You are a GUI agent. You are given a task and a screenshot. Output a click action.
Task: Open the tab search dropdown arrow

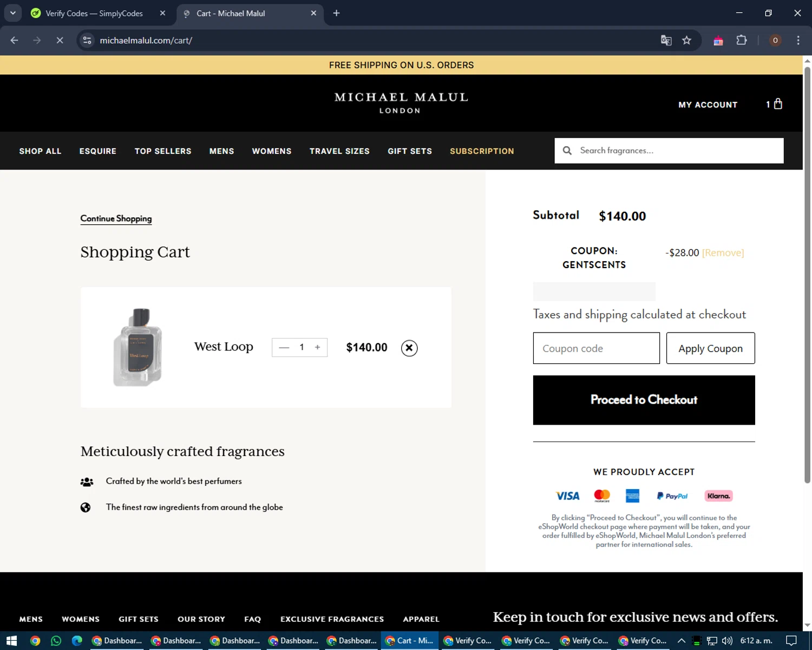[x=12, y=13]
